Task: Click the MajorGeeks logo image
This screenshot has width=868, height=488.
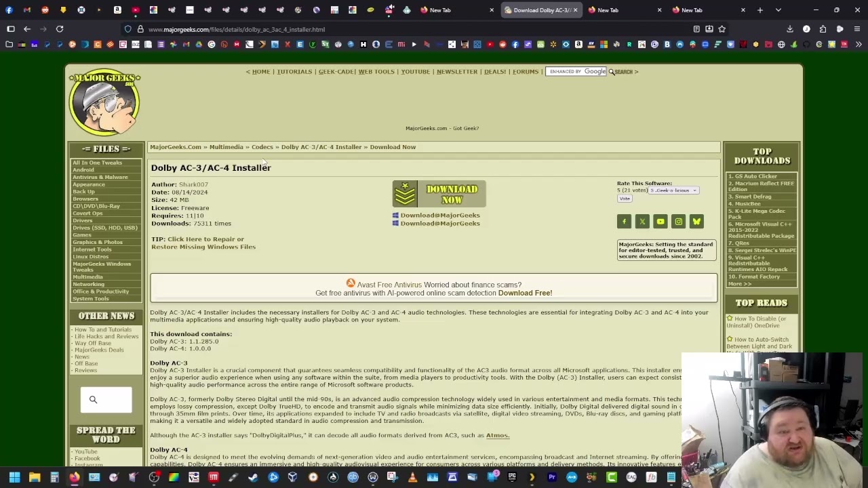Action: [104, 102]
